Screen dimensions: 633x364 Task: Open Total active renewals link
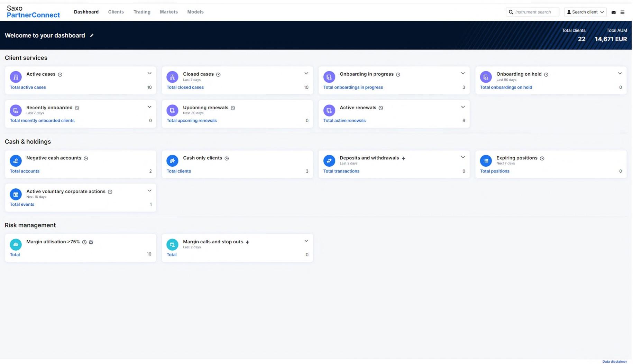[x=344, y=120]
